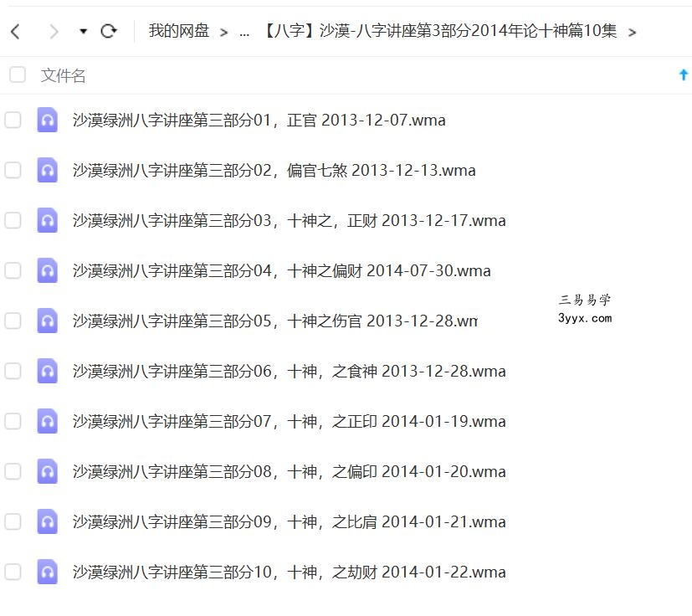Select file name 第三部分08，十神，之偏印 2014-01-20.wma
692x616 pixels.
(289, 471)
